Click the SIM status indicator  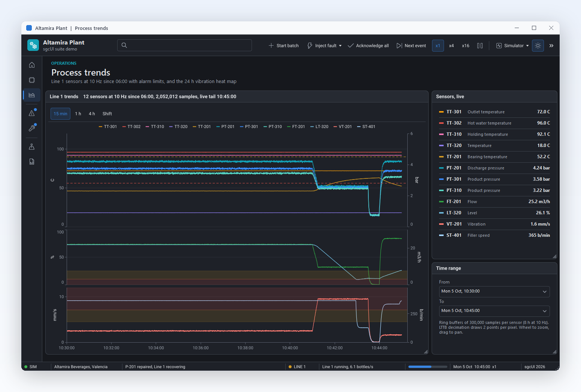[31, 367]
